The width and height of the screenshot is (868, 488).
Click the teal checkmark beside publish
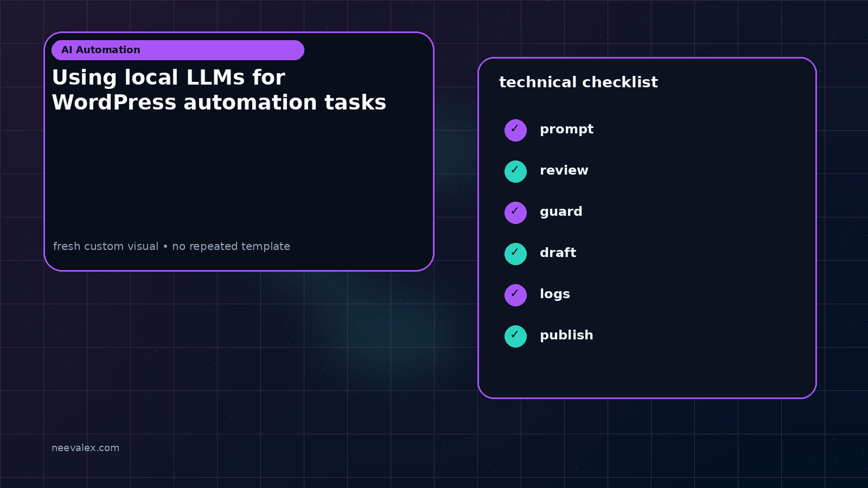click(515, 336)
